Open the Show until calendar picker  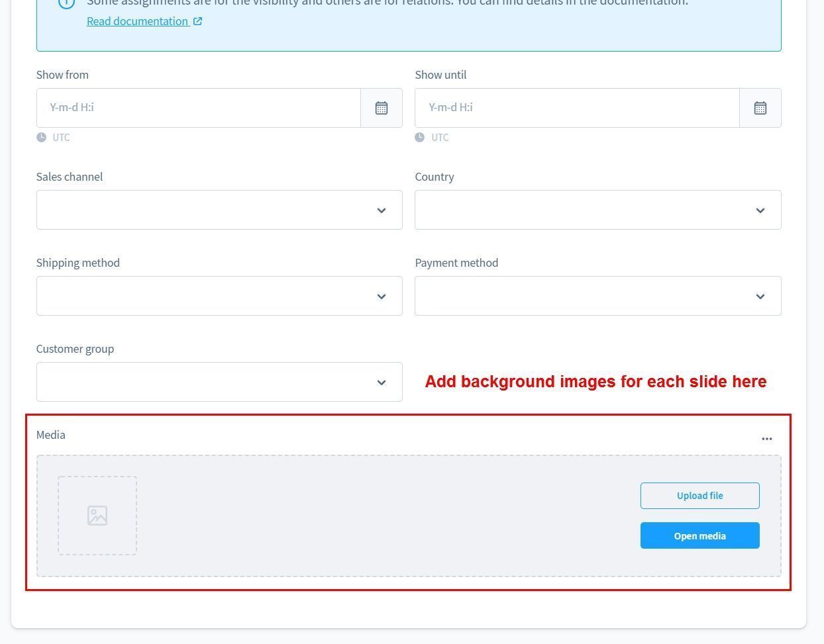(x=760, y=108)
